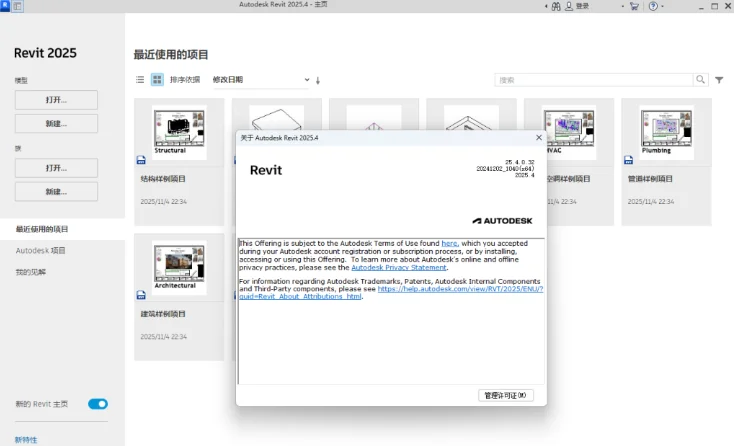Switch to list view icon
Viewport: 734px width, 446px height.
[x=140, y=80]
